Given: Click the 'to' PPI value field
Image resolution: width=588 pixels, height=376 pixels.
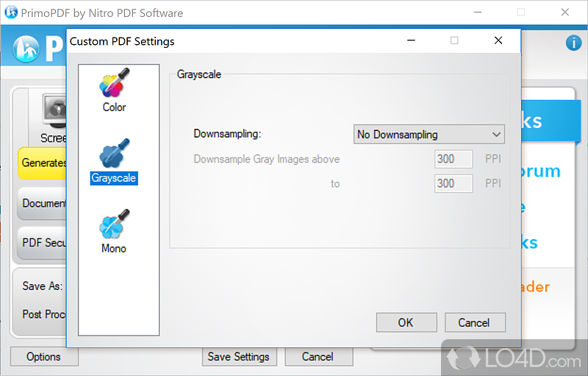Looking at the screenshot, I should 453,183.
